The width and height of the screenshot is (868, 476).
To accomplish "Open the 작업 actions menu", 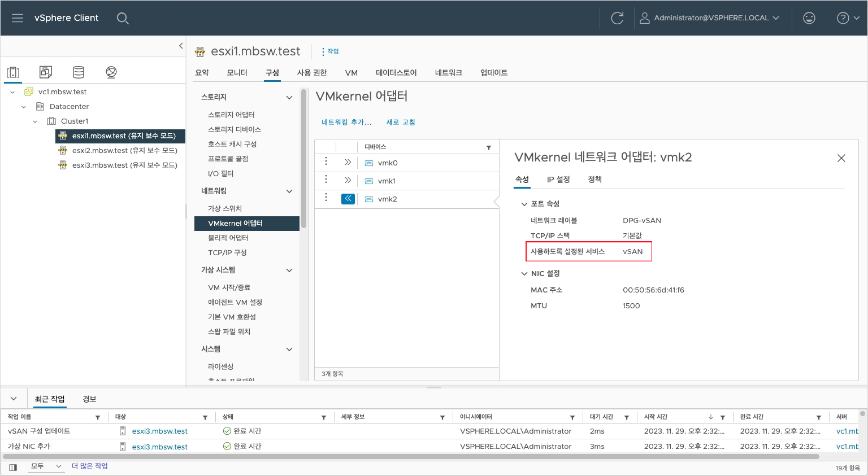I will pos(331,51).
